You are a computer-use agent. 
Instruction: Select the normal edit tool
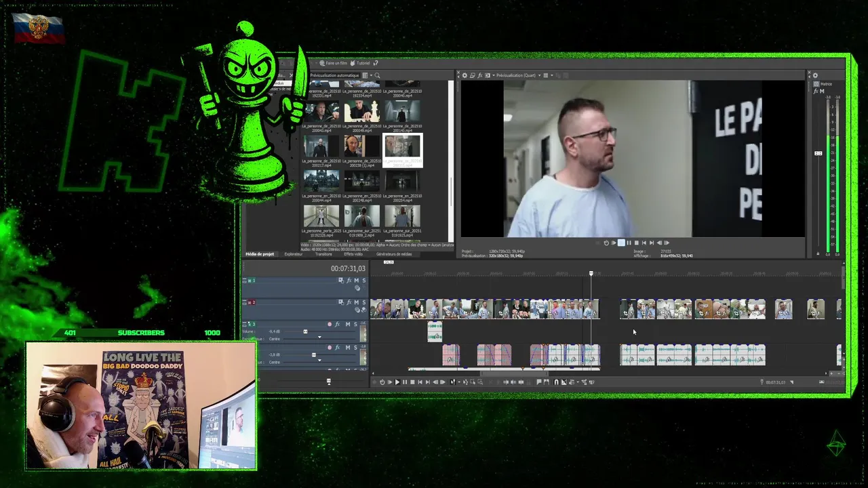[453, 382]
